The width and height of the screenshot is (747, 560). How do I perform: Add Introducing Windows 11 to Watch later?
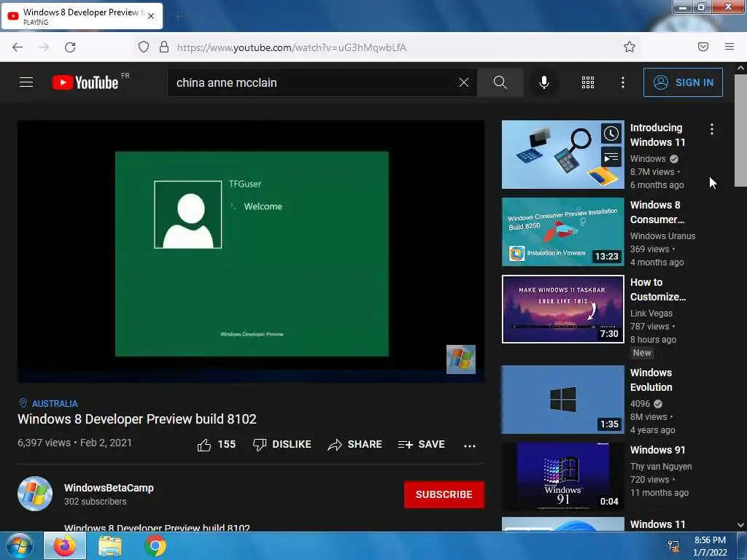[x=611, y=134]
